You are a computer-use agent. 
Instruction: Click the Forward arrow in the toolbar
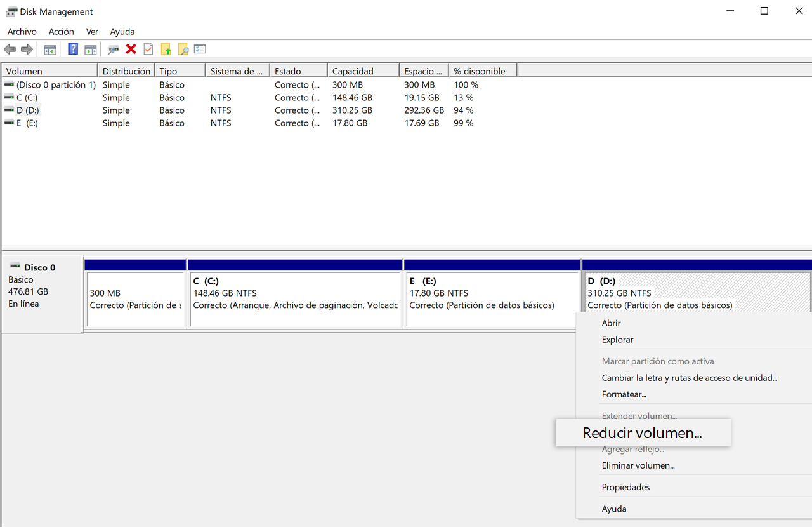(27, 50)
